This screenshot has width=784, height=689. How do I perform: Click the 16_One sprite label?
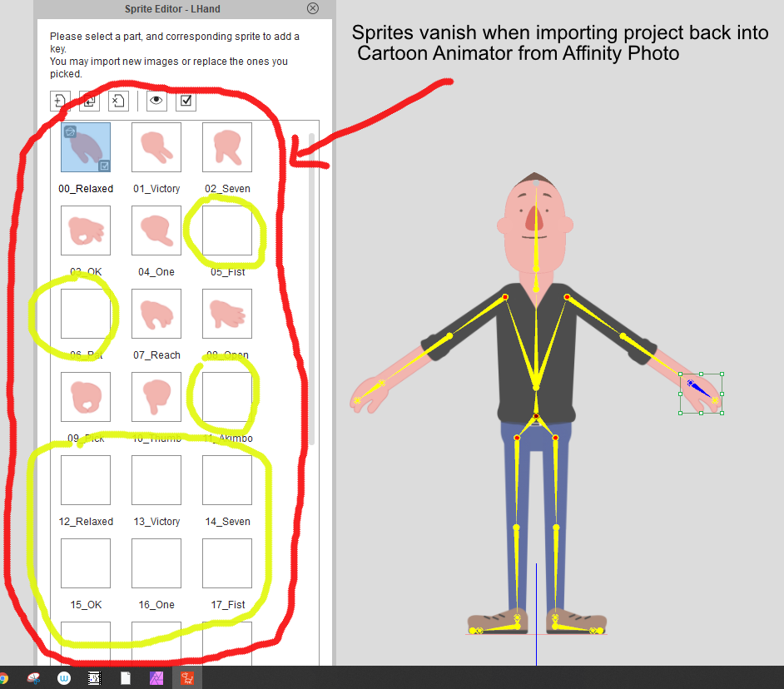click(156, 604)
